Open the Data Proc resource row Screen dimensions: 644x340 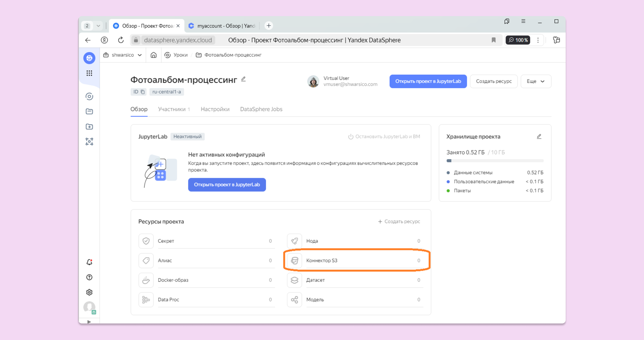point(207,300)
